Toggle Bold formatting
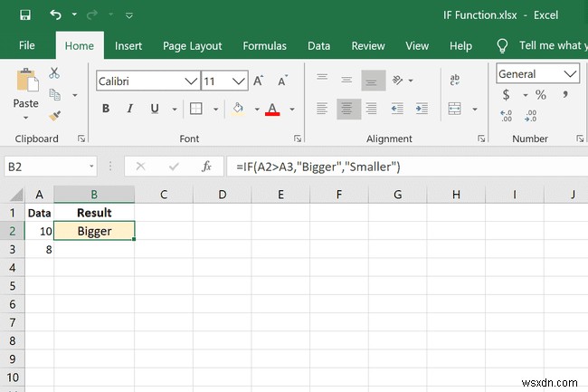The height and width of the screenshot is (392, 588). (x=106, y=109)
